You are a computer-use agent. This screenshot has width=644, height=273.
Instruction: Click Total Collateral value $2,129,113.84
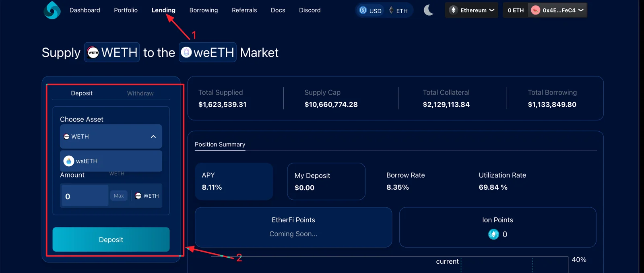[x=446, y=104]
